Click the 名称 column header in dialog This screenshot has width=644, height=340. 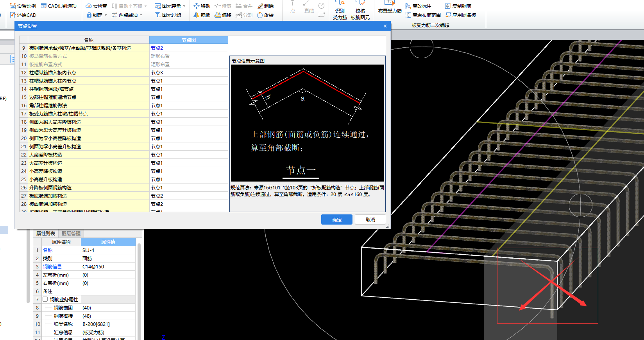click(89, 40)
